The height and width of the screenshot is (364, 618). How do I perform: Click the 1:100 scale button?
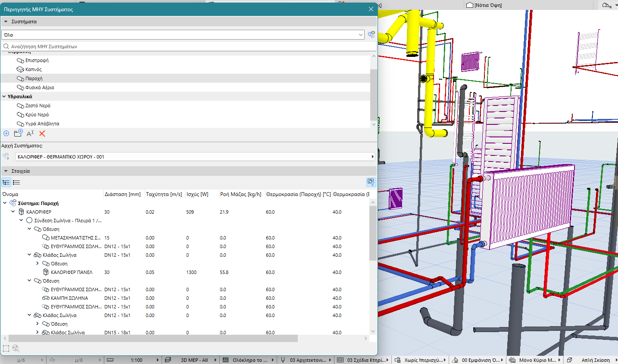click(x=136, y=360)
